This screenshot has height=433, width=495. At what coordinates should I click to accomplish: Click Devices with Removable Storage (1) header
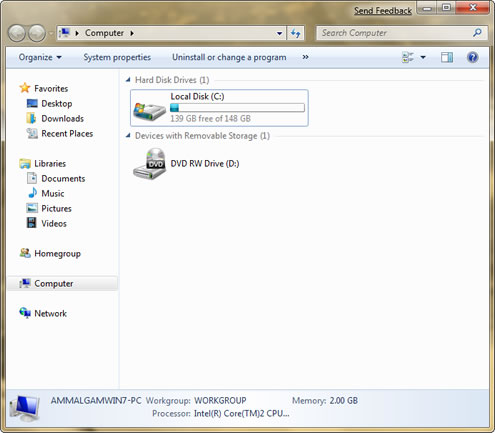pyautogui.click(x=202, y=136)
